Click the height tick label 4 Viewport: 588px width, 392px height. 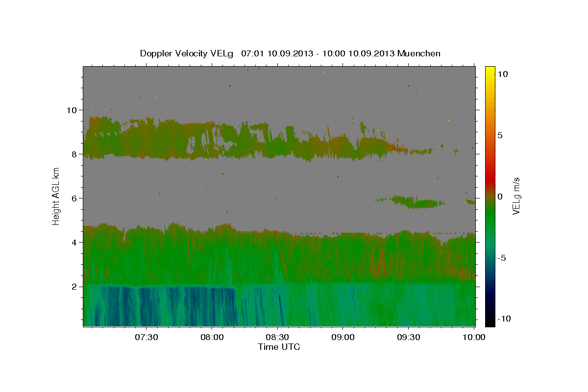[75, 243]
